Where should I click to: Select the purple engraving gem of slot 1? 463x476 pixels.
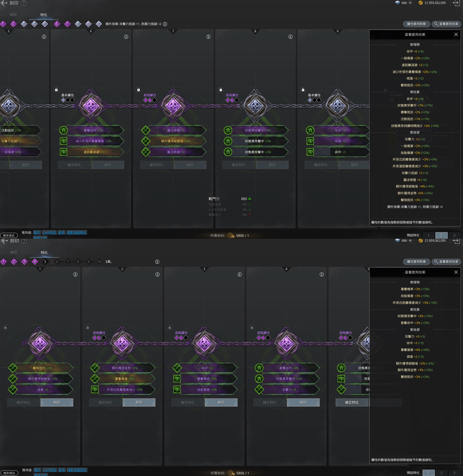40,343
